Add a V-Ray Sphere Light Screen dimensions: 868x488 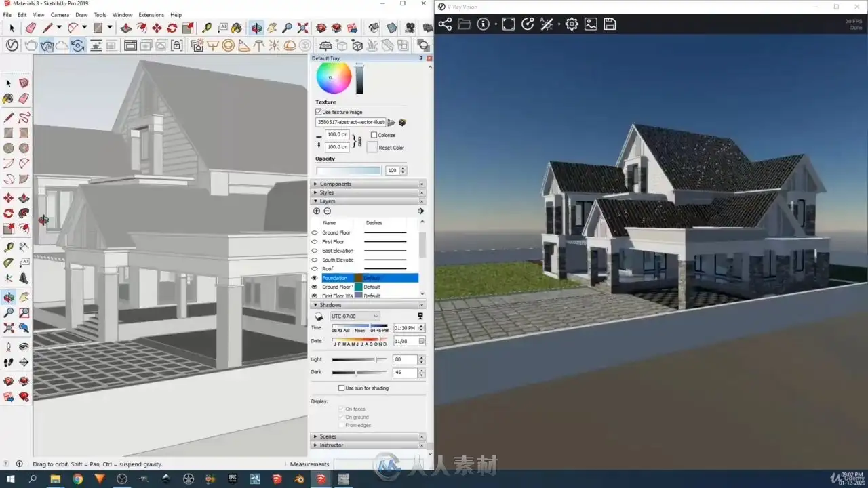[229, 45]
